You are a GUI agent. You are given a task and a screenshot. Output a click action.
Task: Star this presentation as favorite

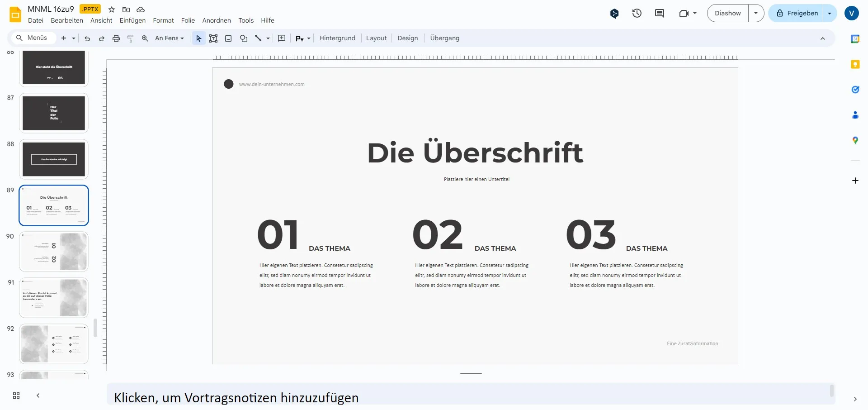[x=111, y=9]
